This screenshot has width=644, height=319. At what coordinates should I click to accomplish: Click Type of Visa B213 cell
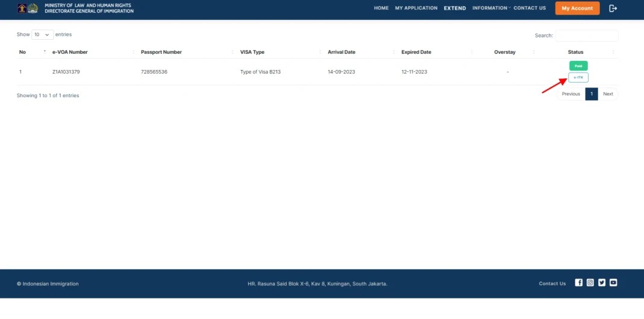[260, 72]
